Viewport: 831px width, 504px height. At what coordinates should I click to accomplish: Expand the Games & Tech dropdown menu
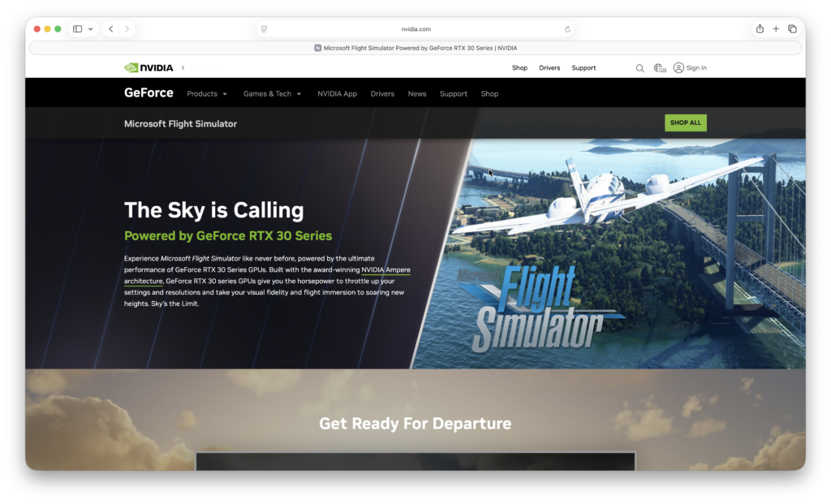[x=273, y=94]
